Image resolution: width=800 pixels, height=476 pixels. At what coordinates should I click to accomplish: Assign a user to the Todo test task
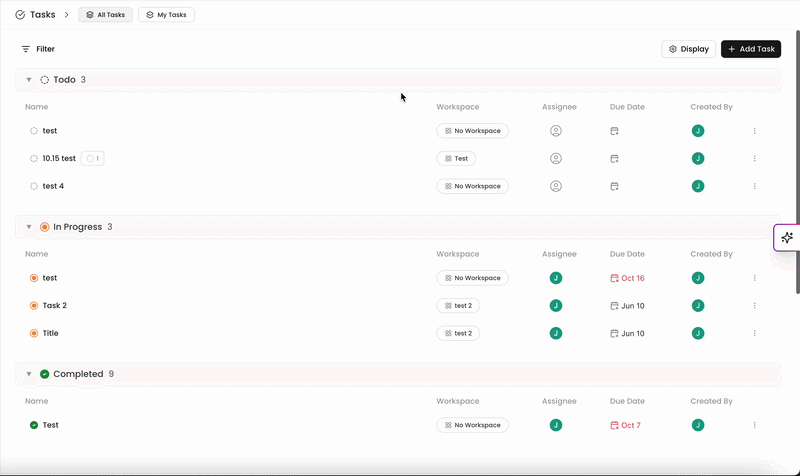(x=556, y=131)
